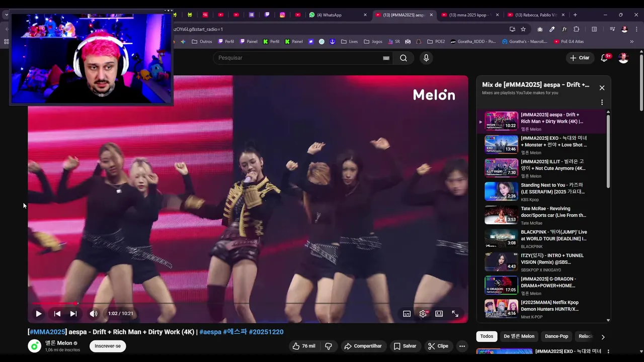Select the Dance-Pop filter chip
This screenshot has height=362, width=644.
tap(556, 336)
